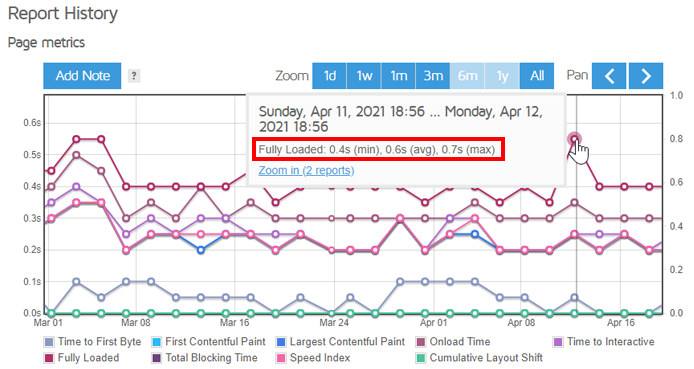
Task: Click the Largest Contentful Paint legend label
Action: pos(347,342)
